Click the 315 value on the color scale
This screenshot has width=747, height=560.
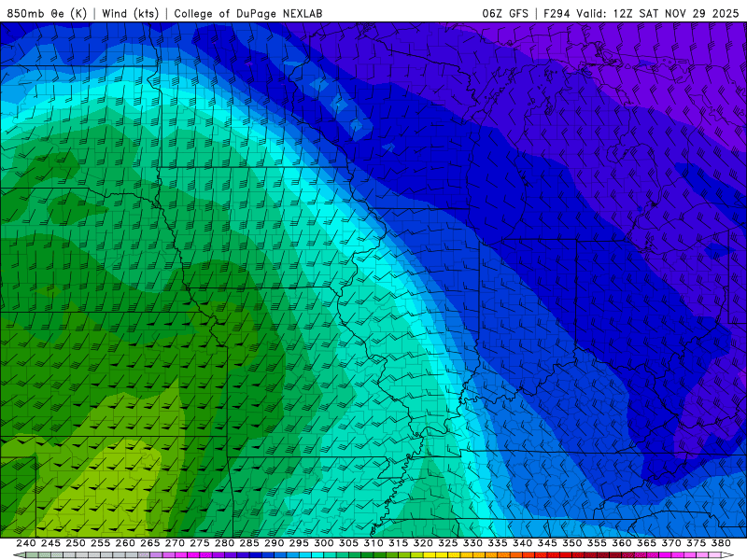pos(398,543)
